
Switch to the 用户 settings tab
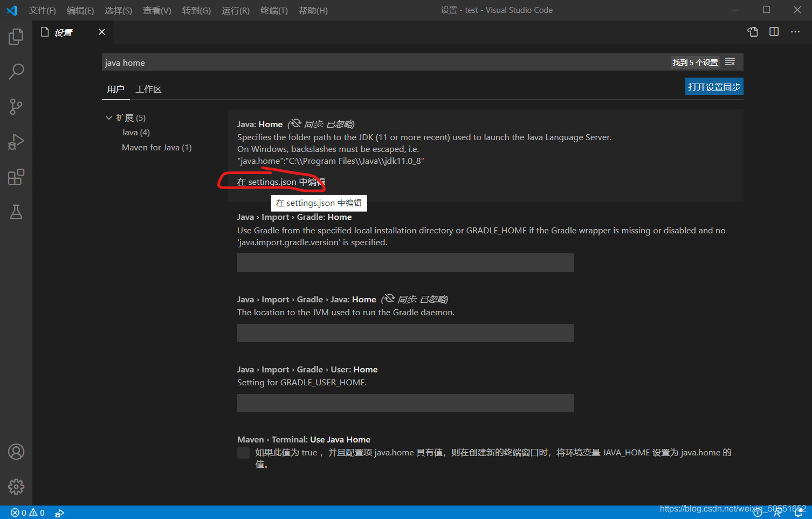pos(116,89)
